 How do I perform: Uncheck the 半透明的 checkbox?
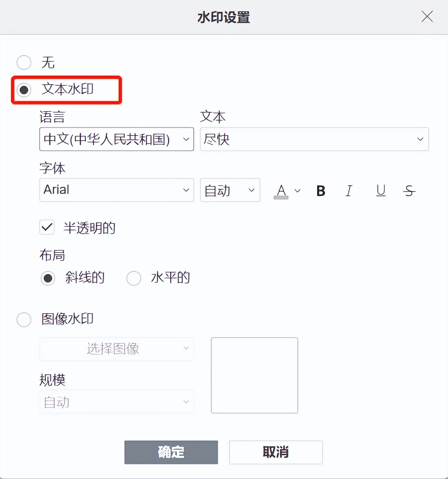tap(47, 227)
